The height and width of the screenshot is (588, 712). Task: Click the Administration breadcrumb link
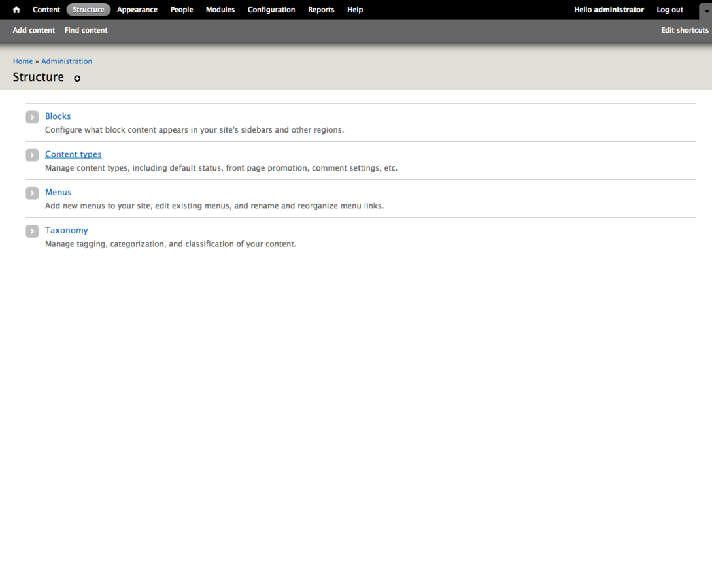tap(67, 61)
